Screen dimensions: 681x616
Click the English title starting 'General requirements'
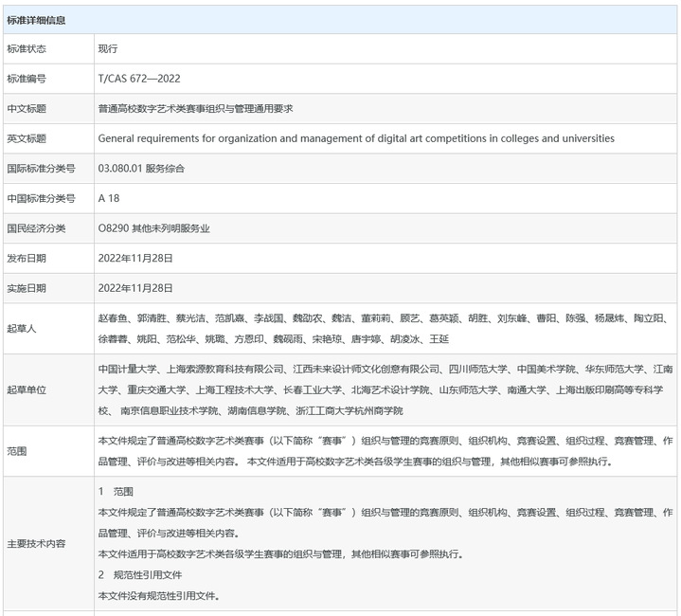coord(355,138)
